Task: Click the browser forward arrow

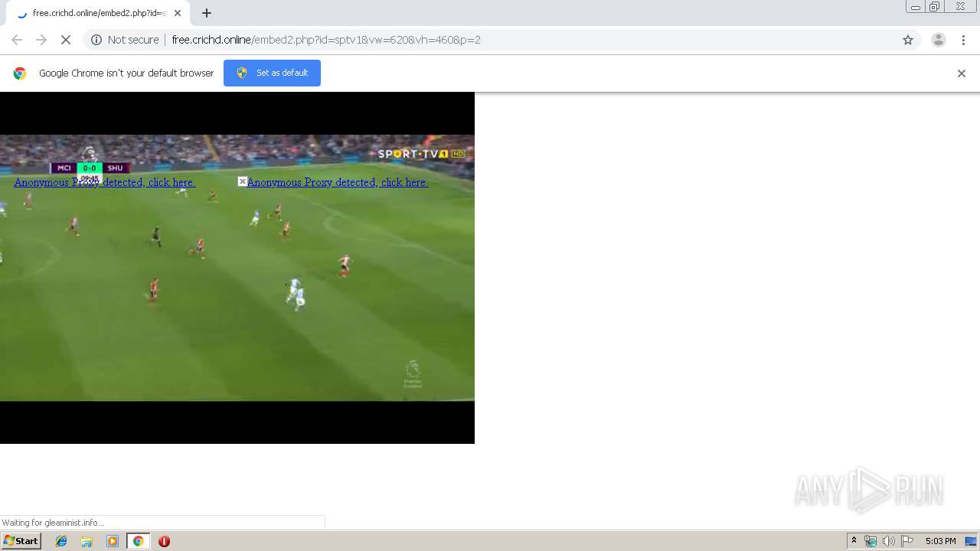Action: (x=41, y=40)
